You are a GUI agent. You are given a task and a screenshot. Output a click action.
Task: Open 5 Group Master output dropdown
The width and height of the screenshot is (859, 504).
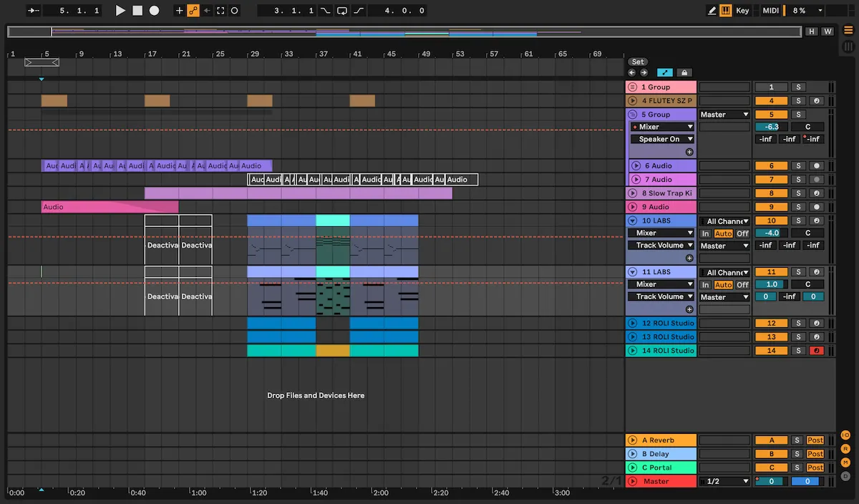(x=724, y=115)
